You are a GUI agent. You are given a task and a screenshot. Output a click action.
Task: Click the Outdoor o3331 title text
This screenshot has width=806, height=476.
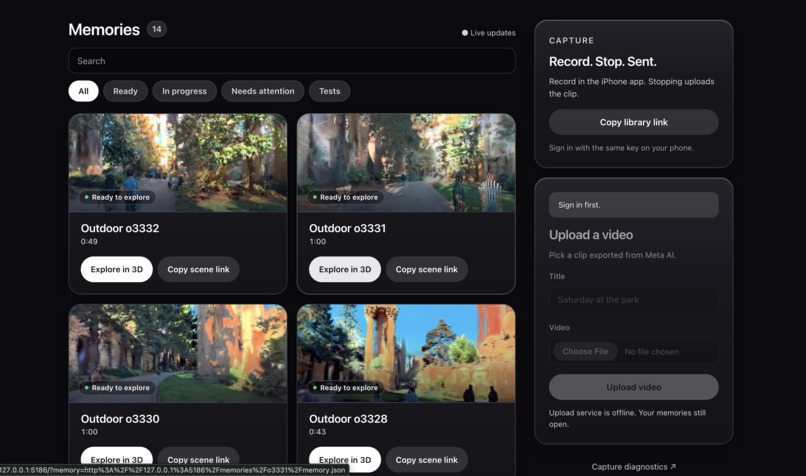[x=347, y=228]
